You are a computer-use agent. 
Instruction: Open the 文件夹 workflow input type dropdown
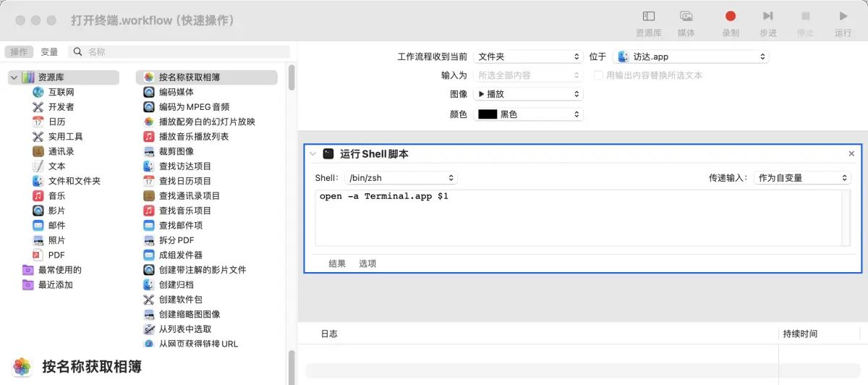528,56
